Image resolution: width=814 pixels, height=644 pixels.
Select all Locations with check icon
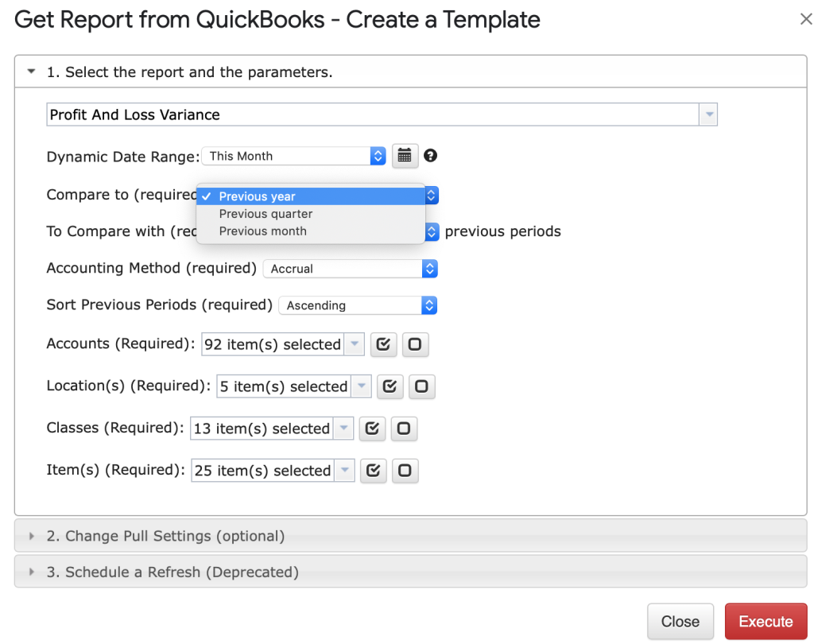click(x=390, y=386)
